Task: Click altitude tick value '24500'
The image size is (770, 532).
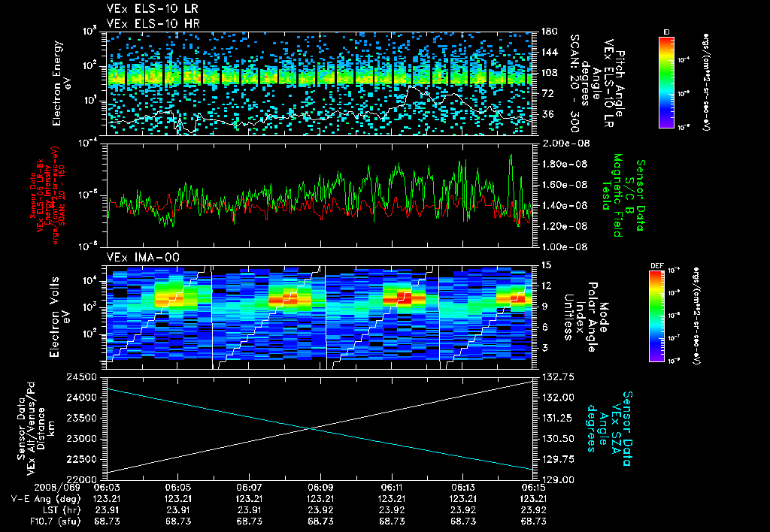Action: [81, 377]
